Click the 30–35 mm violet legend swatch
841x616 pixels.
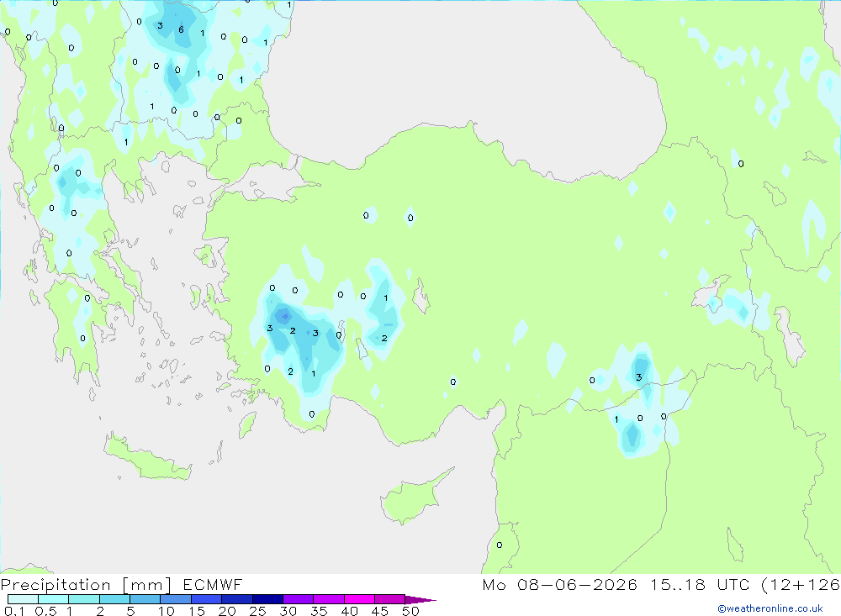click(299, 599)
